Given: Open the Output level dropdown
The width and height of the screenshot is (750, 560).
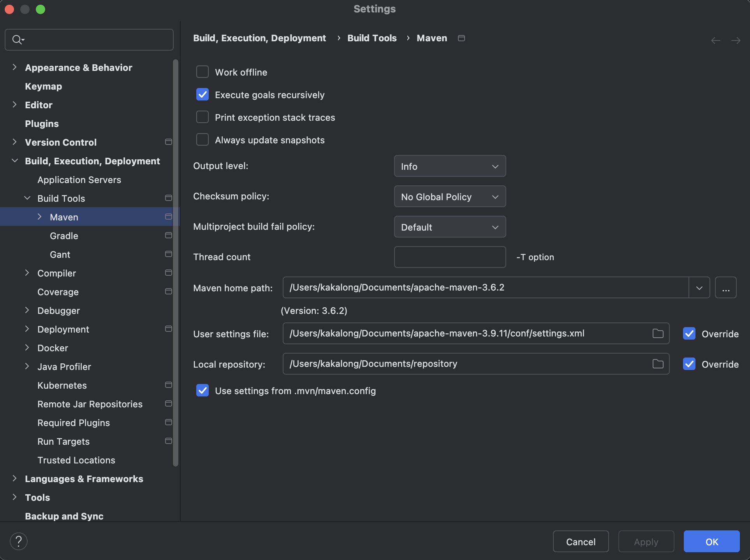Looking at the screenshot, I should [450, 166].
